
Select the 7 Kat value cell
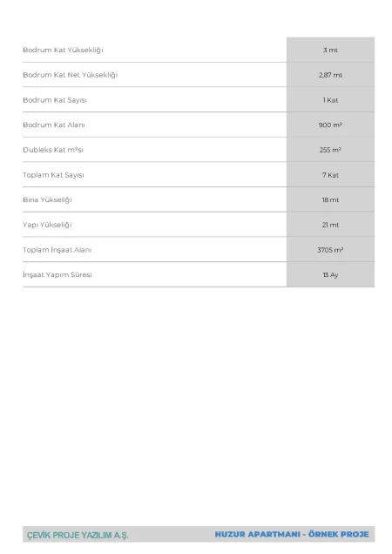click(x=330, y=175)
